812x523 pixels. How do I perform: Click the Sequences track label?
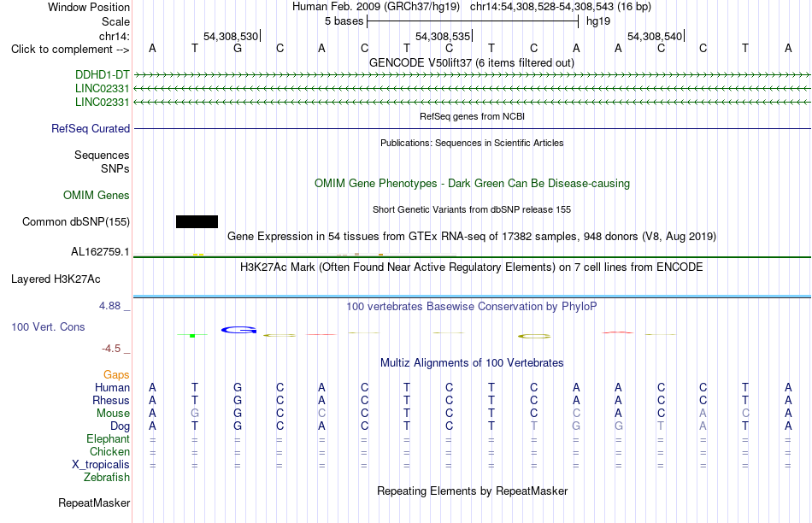pos(102,155)
